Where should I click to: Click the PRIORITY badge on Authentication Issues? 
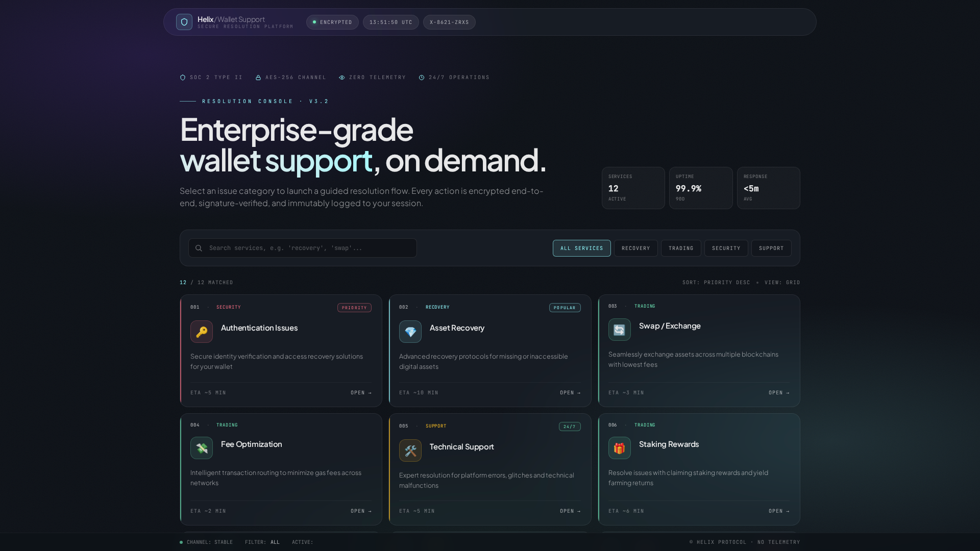354,308
